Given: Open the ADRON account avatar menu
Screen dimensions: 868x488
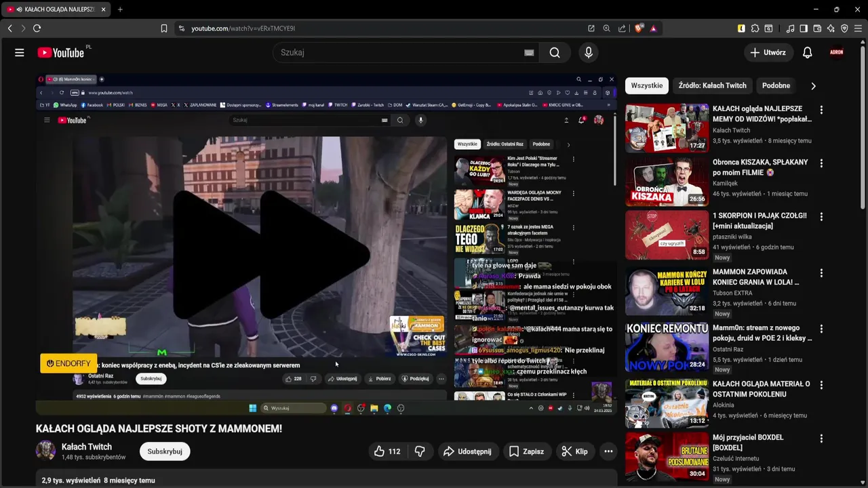Looking at the screenshot, I should pyautogui.click(x=837, y=52).
